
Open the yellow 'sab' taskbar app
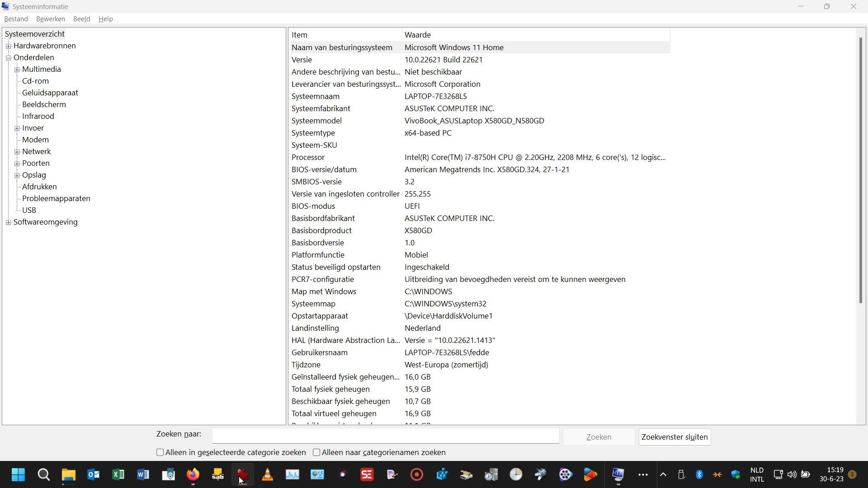tap(218, 474)
